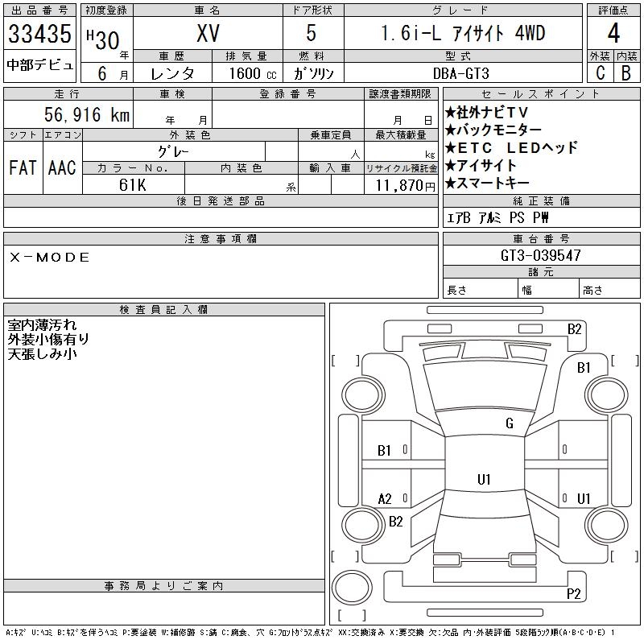The height and width of the screenshot is (644, 644).
Task: Select the A2 mark on the diagram
Action: click(x=385, y=499)
